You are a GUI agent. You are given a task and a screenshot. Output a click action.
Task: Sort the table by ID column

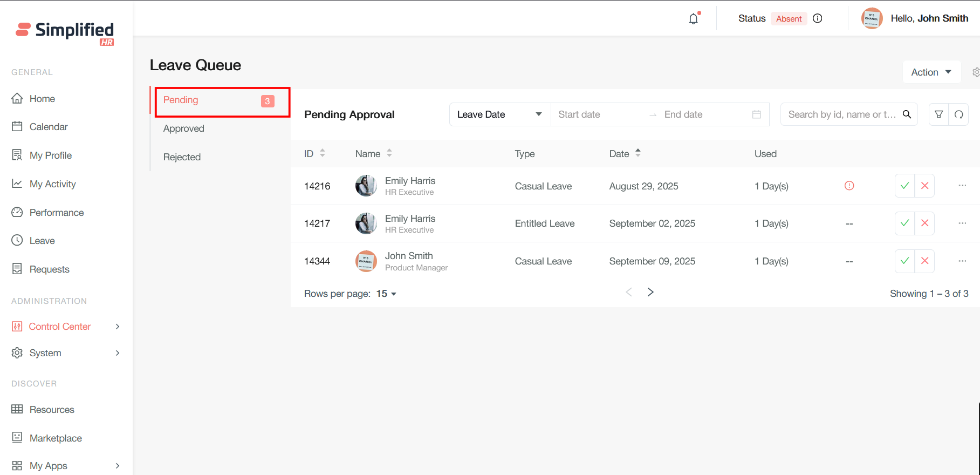(x=322, y=154)
